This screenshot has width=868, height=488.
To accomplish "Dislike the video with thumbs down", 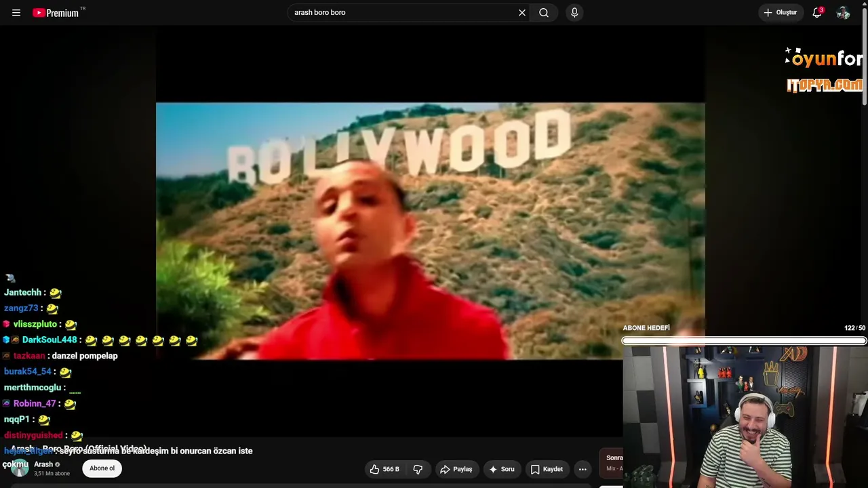I will click(418, 469).
